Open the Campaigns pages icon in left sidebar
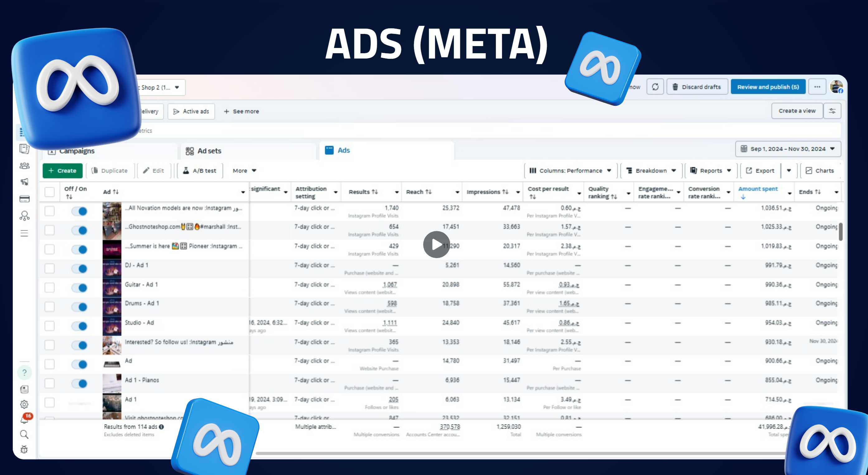868x475 pixels. click(x=24, y=148)
